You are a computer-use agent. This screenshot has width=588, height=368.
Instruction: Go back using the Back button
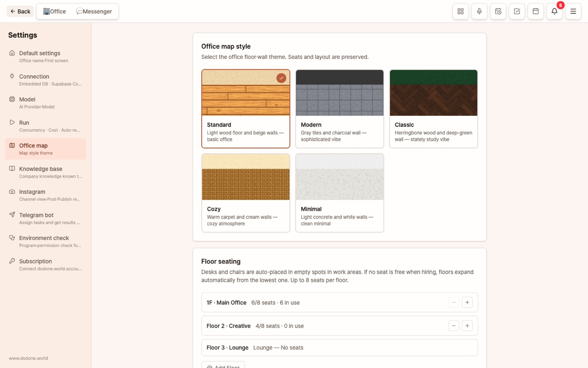coord(20,11)
